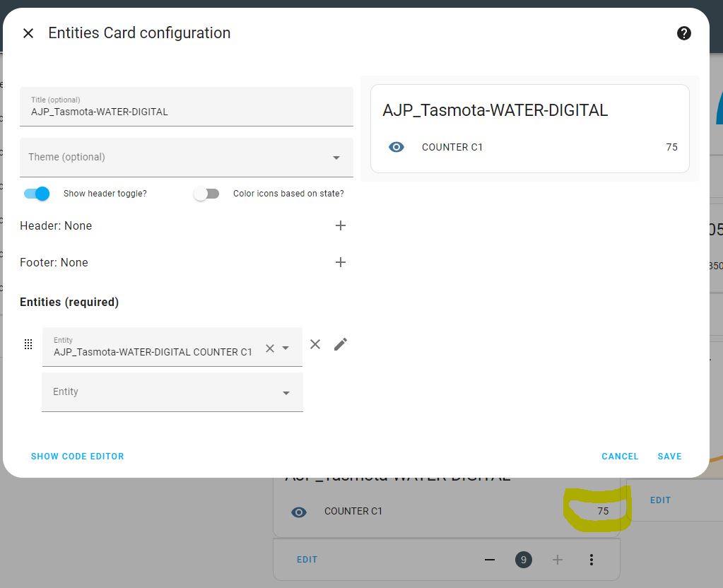This screenshot has height=588, width=723.
Task: Add a header with the plus icon
Action: 340,225
